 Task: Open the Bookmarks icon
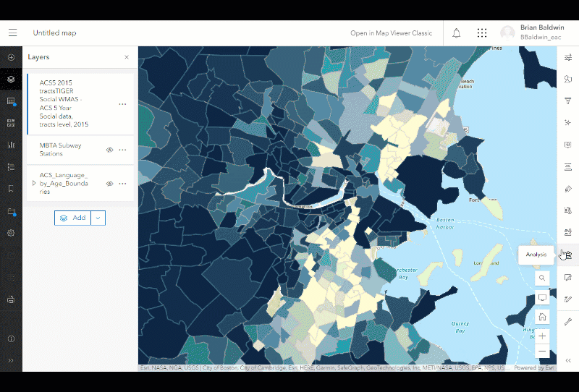[x=11, y=189]
